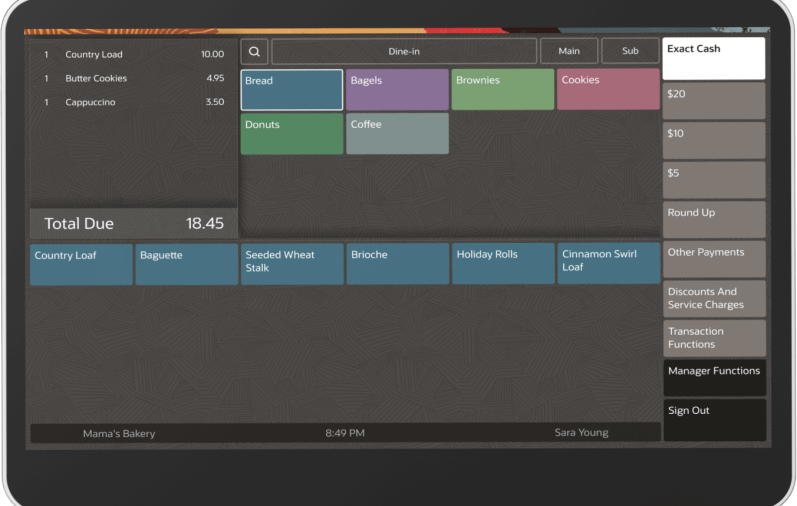Open the Cookies category

click(x=608, y=89)
